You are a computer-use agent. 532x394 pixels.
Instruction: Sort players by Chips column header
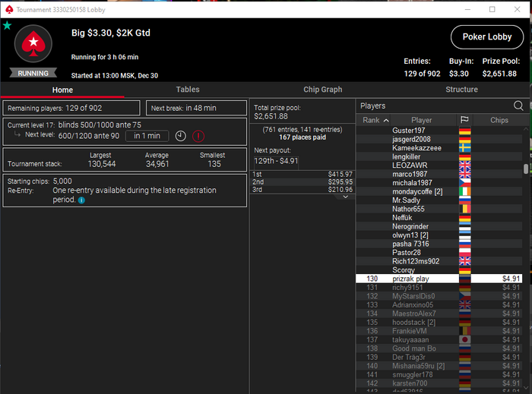[x=499, y=120]
